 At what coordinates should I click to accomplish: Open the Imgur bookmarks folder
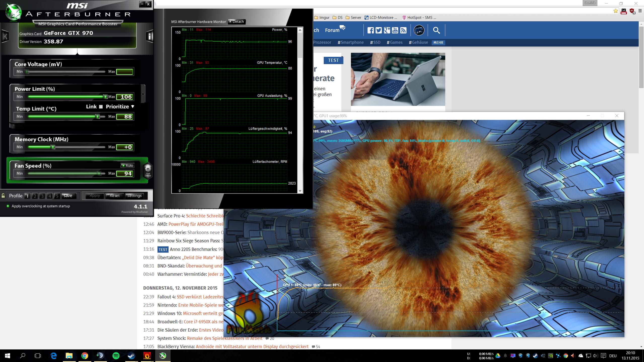[322, 18]
